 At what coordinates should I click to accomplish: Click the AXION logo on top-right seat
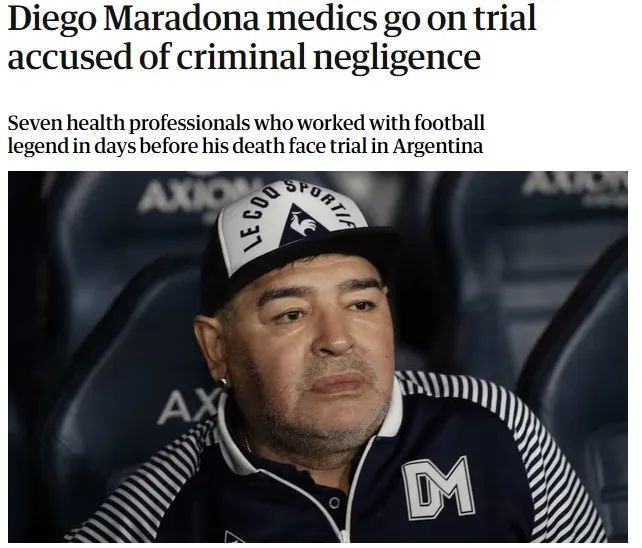pos(575,185)
